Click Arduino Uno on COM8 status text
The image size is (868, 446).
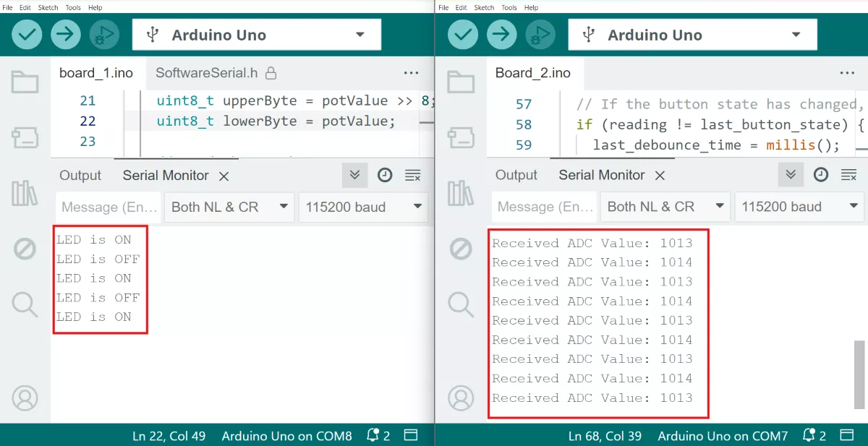(286, 436)
